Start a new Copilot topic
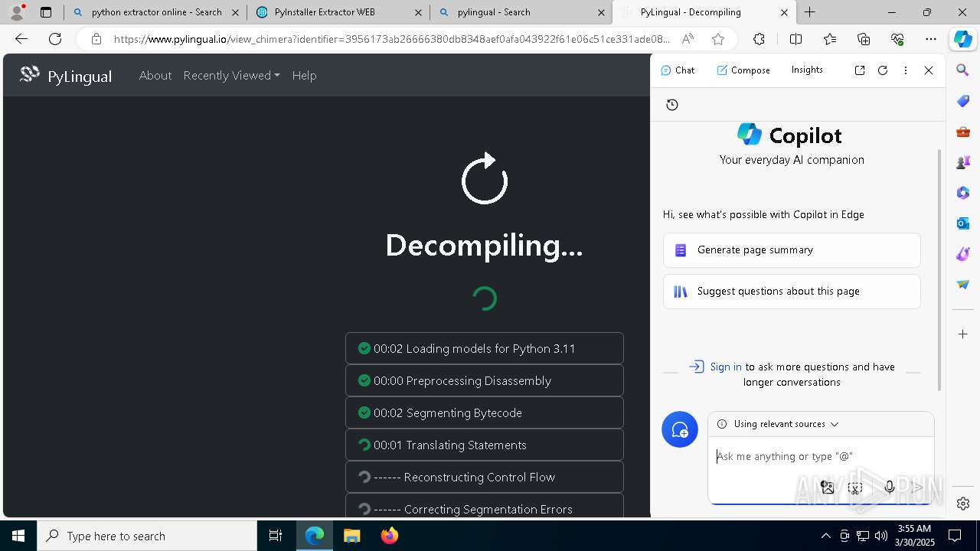 pyautogui.click(x=680, y=430)
